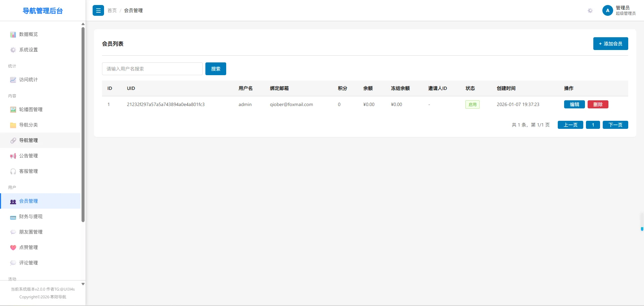This screenshot has width=644, height=306.
Task: Click the 添加会员 button
Action: click(610, 44)
